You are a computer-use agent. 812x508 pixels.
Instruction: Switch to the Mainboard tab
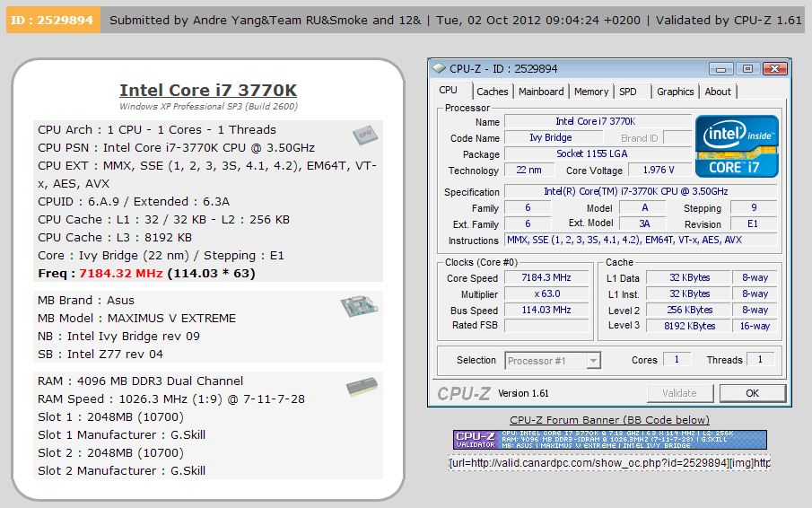pos(541,92)
